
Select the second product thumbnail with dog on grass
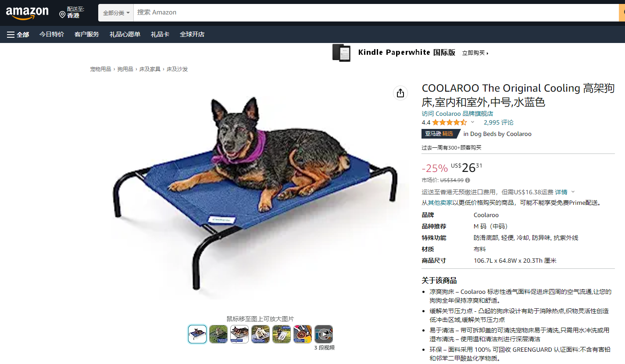click(218, 334)
